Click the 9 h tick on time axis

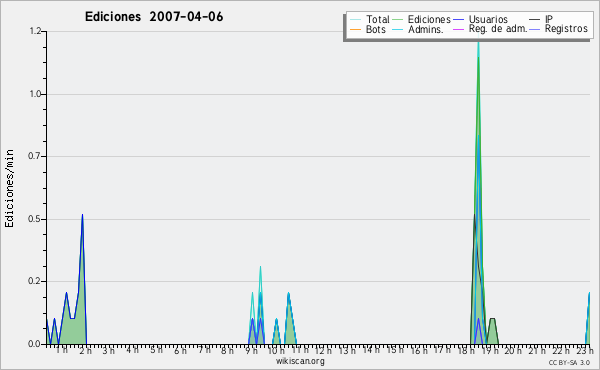tap(251, 350)
